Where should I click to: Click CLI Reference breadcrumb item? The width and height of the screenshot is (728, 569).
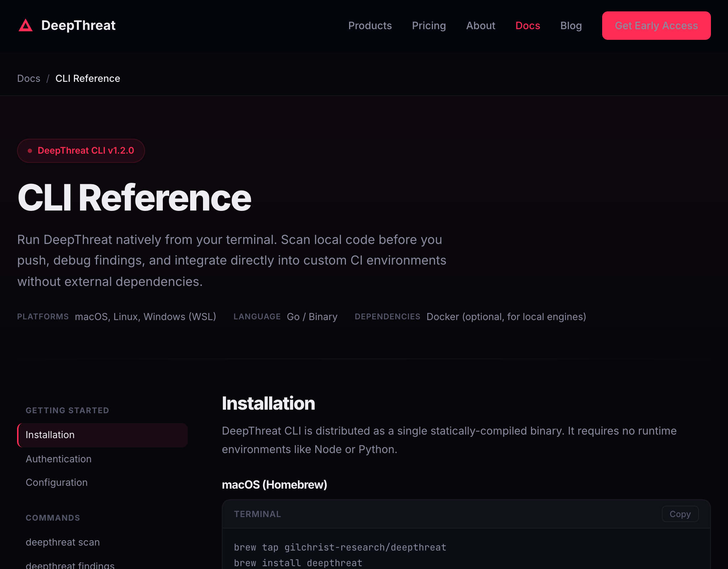(88, 78)
